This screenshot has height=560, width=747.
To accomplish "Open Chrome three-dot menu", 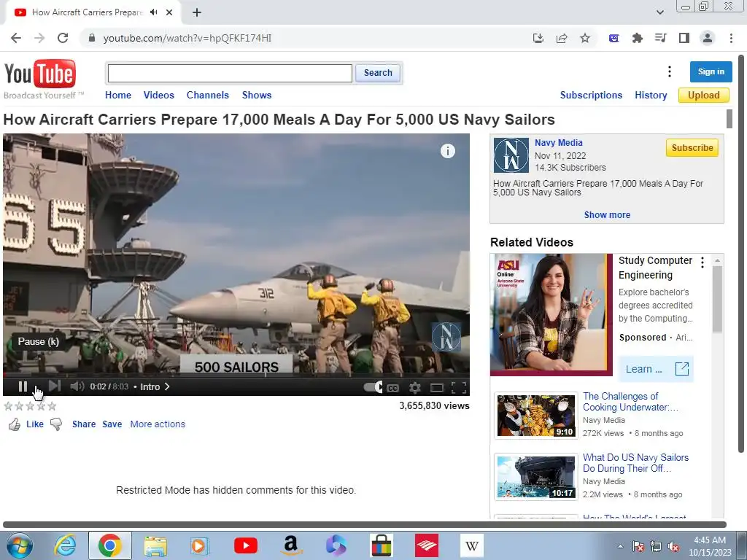I will 731,38.
